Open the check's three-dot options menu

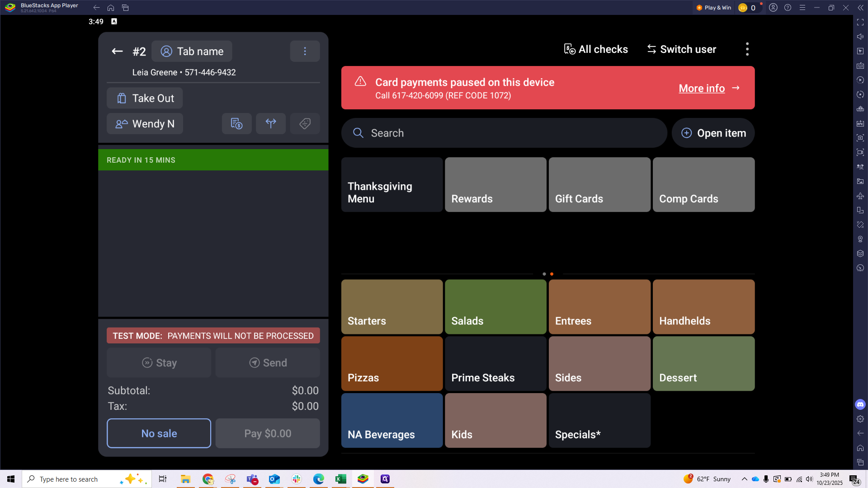(305, 52)
